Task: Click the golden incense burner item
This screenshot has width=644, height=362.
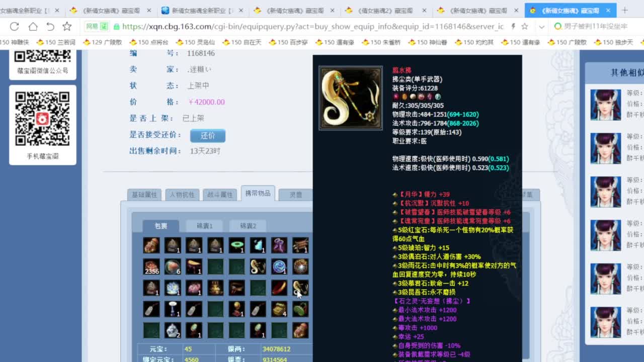Action: click(215, 288)
